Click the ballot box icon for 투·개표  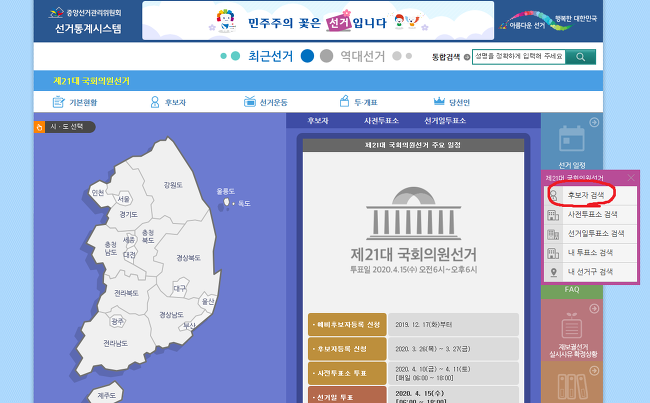tap(344, 101)
